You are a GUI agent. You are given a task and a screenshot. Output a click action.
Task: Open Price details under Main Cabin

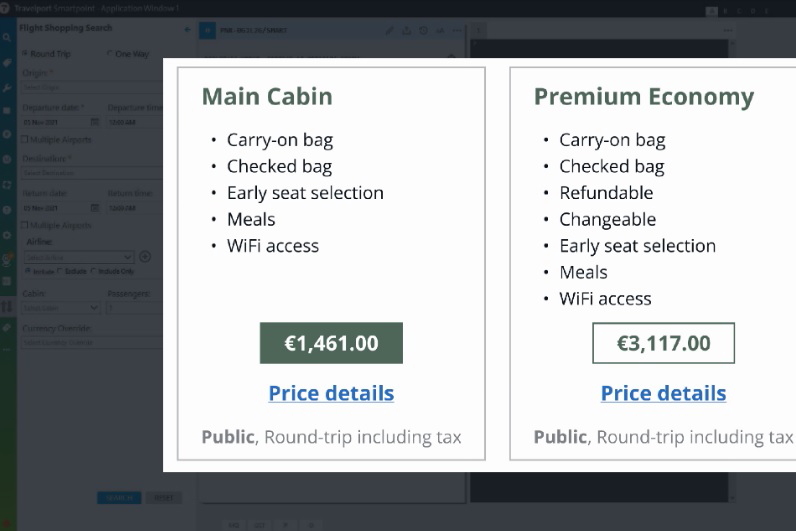(x=331, y=393)
